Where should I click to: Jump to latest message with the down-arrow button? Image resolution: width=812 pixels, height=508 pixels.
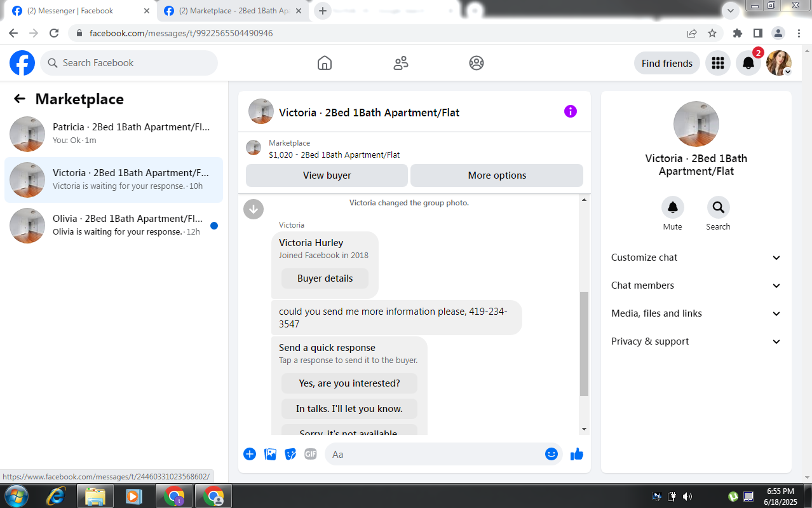[x=254, y=209]
